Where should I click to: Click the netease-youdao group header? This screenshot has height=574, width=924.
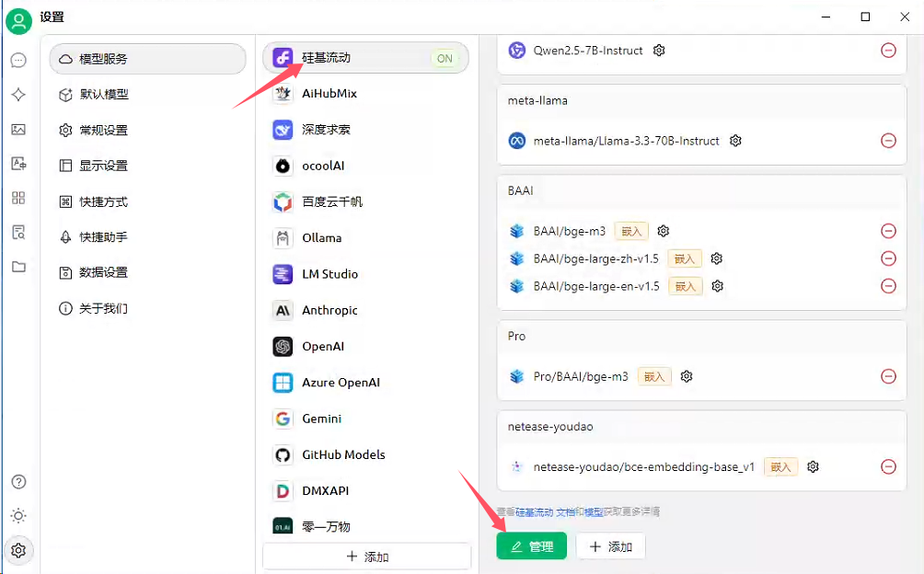pyautogui.click(x=702, y=426)
